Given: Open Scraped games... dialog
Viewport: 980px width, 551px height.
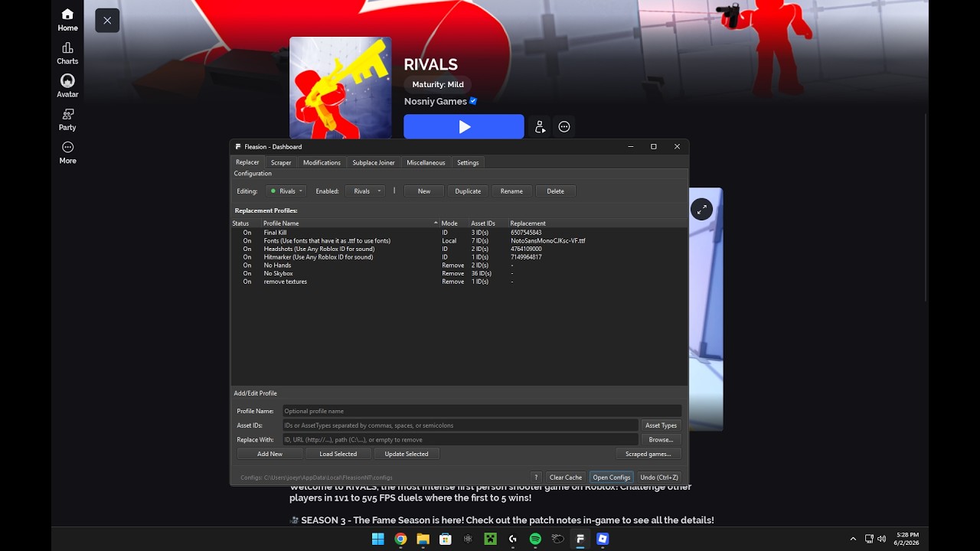Looking at the screenshot, I should coord(648,454).
